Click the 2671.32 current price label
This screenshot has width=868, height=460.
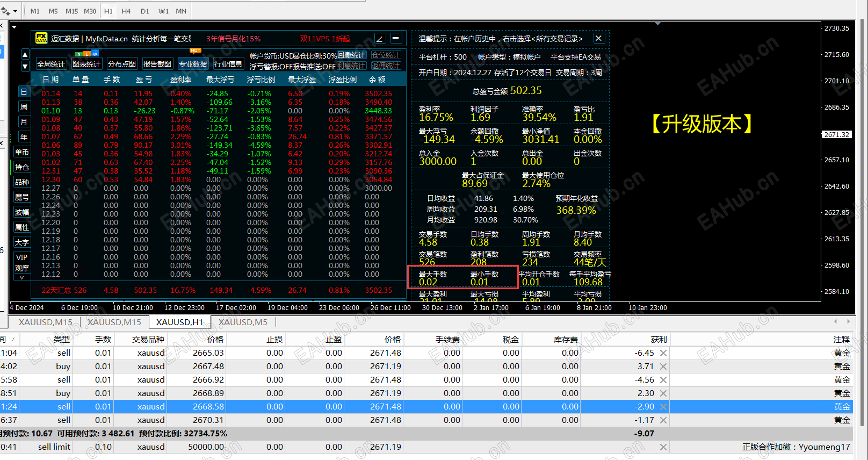[x=837, y=134]
